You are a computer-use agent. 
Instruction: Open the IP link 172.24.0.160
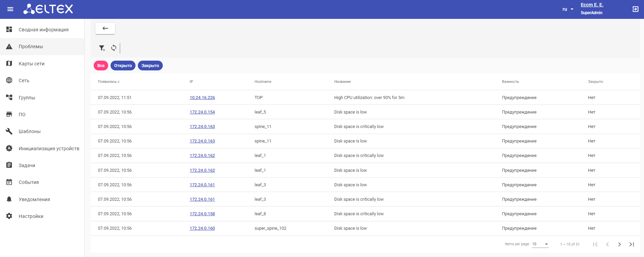pyautogui.click(x=202, y=228)
